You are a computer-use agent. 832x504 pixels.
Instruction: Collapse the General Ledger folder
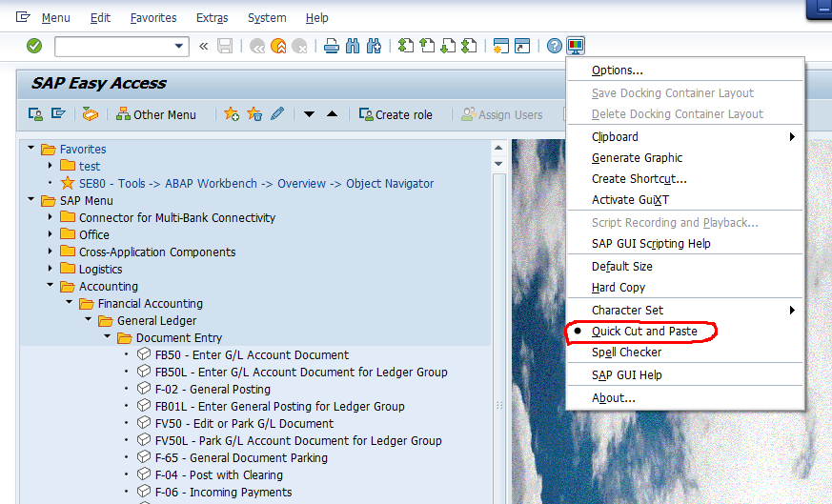89,319
